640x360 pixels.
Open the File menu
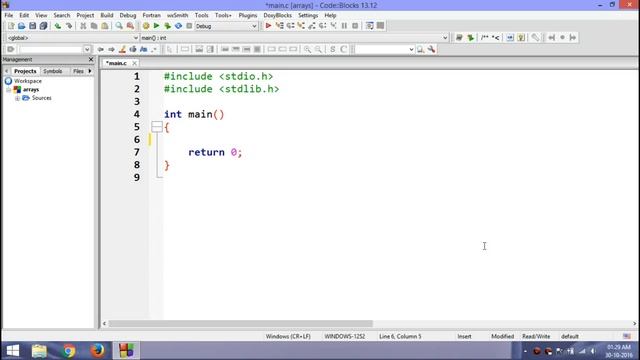tap(9, 15)
